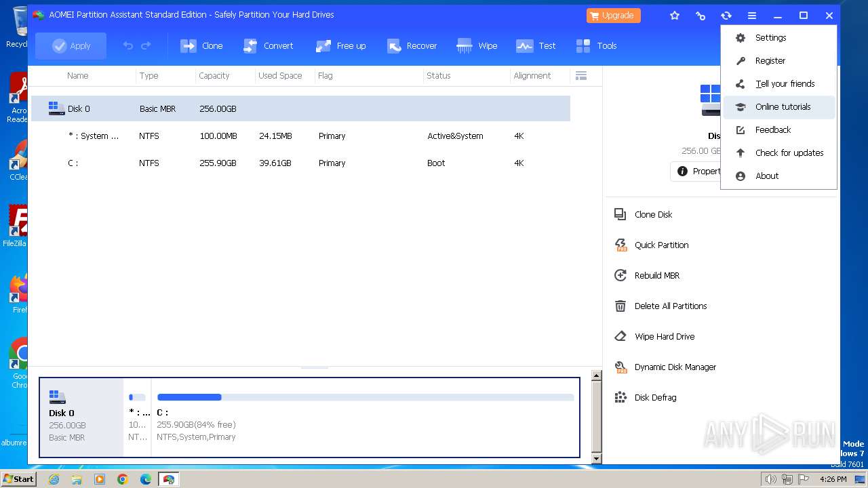Select the System Reserved NTFS partition row
Image resolution: width=868 pixels, height=488 pixels.
click(x=300, y=136)
